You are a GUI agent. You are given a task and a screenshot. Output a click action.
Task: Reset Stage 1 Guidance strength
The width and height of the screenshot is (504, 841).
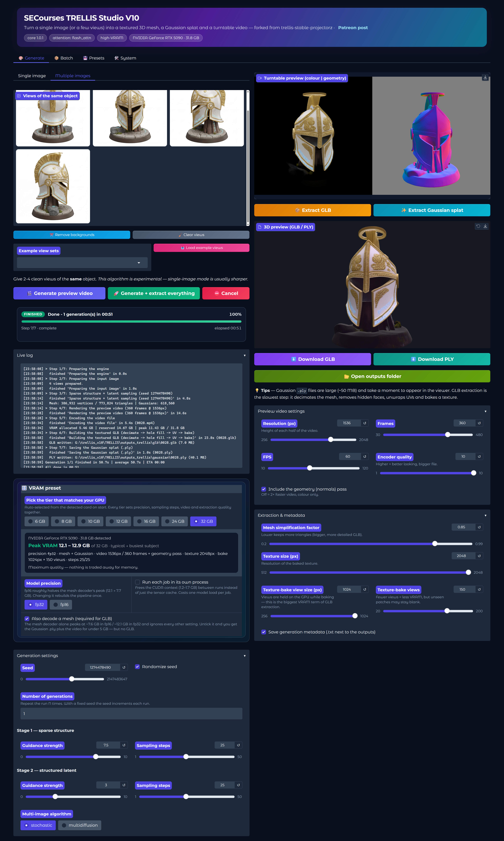[x=124, y=745]
